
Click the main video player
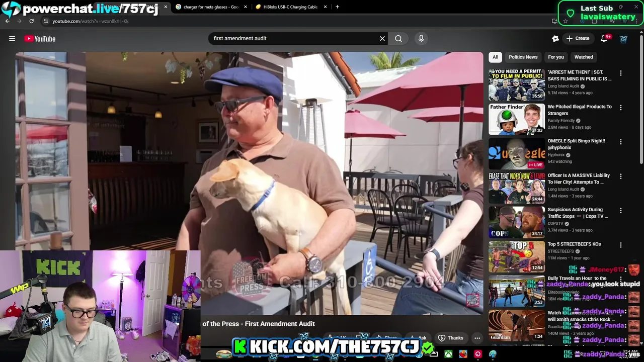[x=249, y=184]
